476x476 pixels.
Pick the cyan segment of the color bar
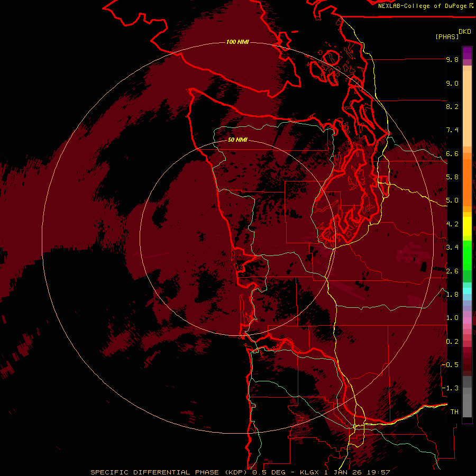467,290
